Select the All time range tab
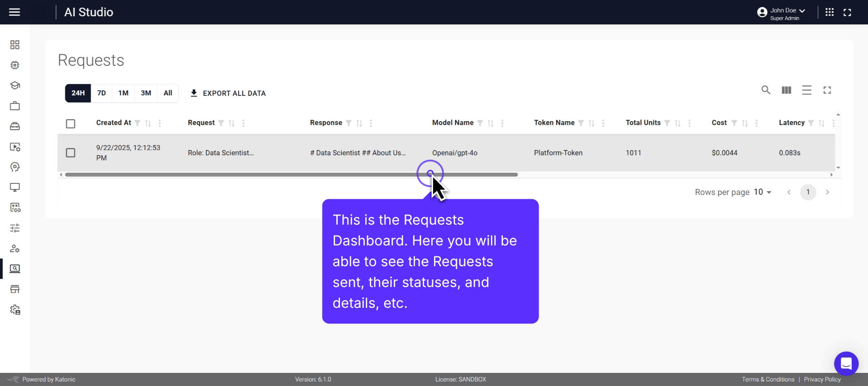 [168, 93]
